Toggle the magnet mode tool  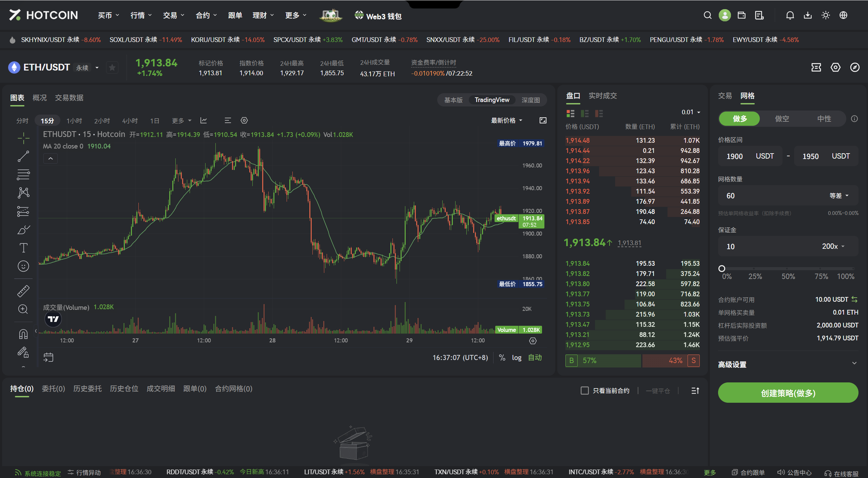[23, 334]
